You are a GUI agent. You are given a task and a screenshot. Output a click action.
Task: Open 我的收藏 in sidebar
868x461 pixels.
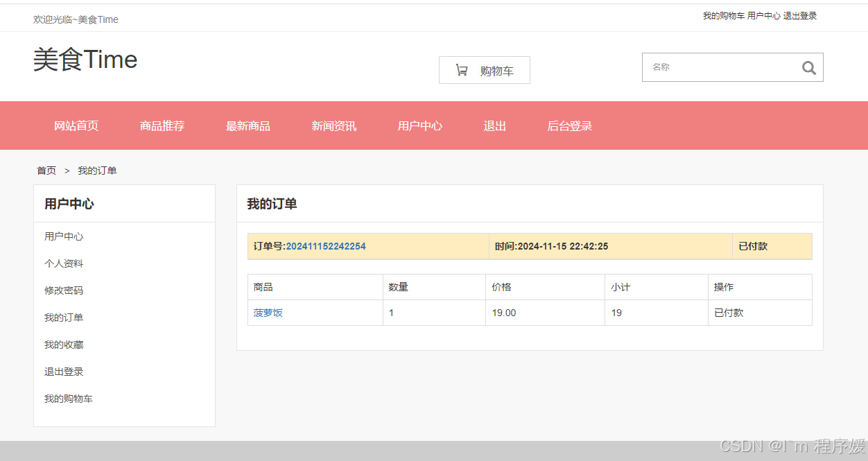coord(64,345)
